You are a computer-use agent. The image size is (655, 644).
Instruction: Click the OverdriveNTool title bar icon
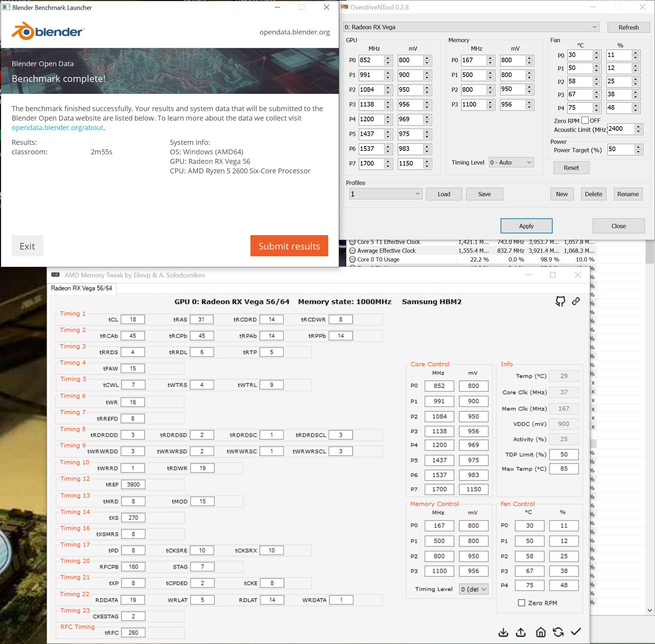[x=345, y=7]
